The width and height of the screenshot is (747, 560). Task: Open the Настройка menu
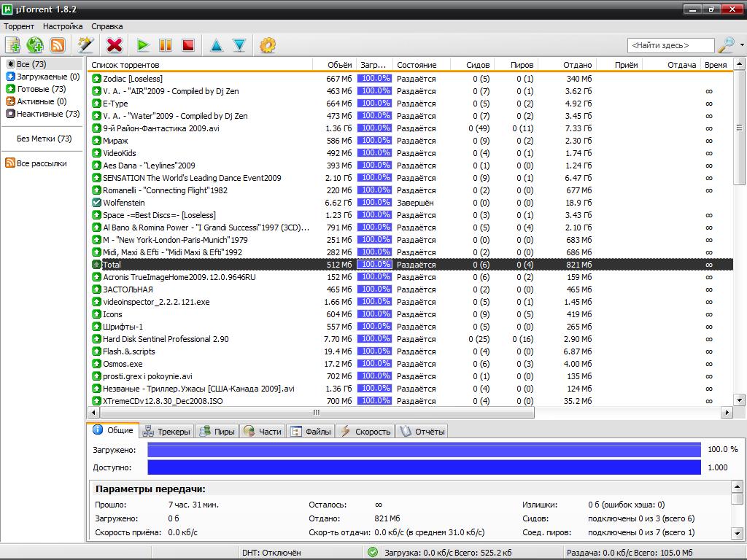pyautogui.click(x=63, y=26)
